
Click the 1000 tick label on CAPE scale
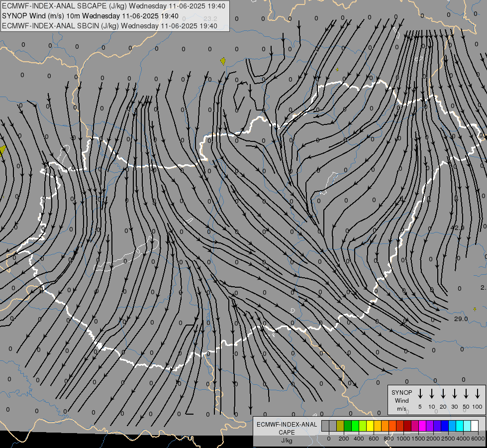tap(403, 439)
